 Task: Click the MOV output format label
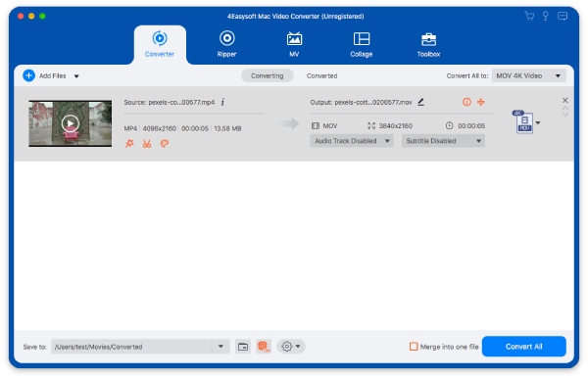click(x=330, y=126)
